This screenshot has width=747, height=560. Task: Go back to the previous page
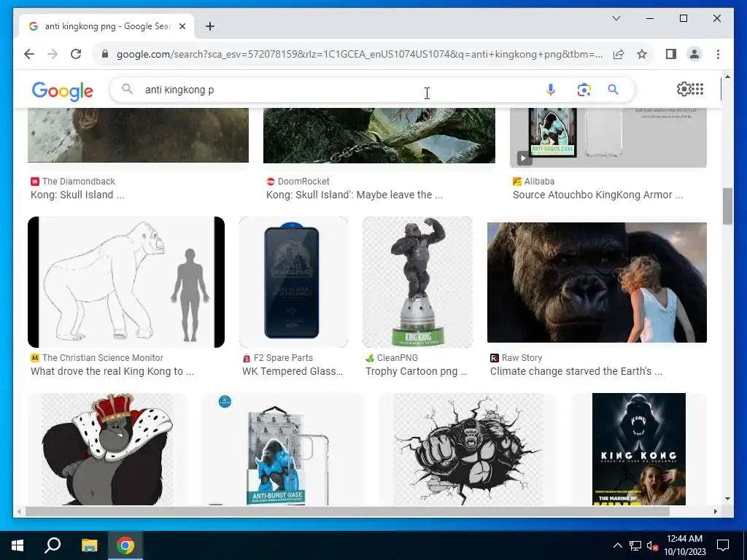(x=29, y=54)
